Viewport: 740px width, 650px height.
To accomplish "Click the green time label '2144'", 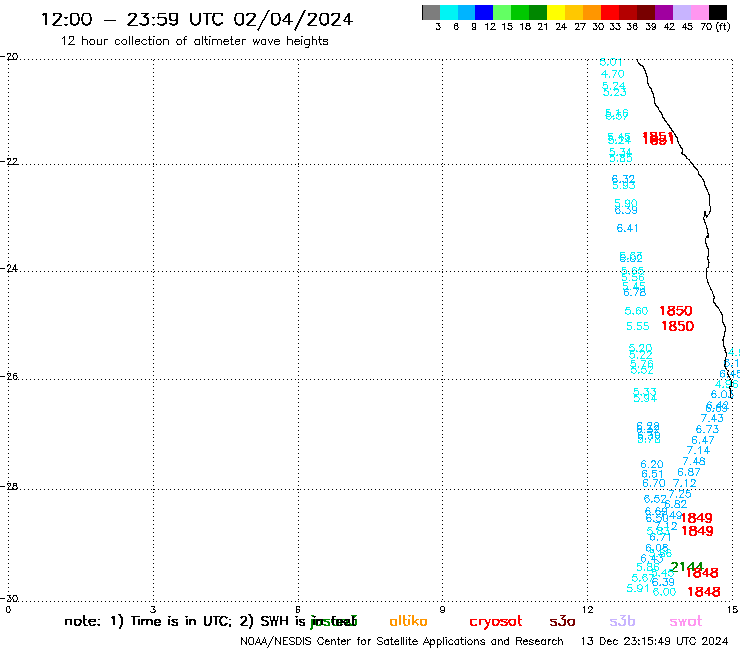I will pyautogui.click(x=687, y=566).
